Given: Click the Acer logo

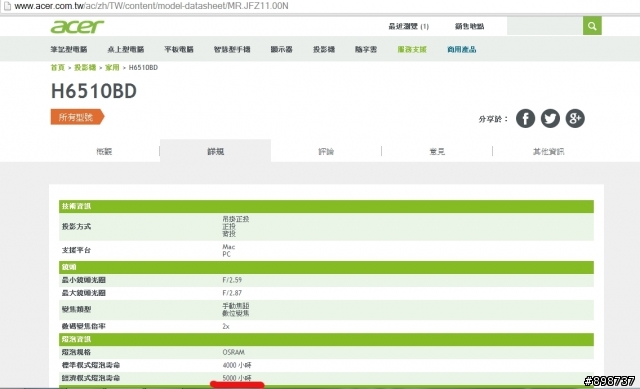Looking at the screenshot, I should click(77, 27).
